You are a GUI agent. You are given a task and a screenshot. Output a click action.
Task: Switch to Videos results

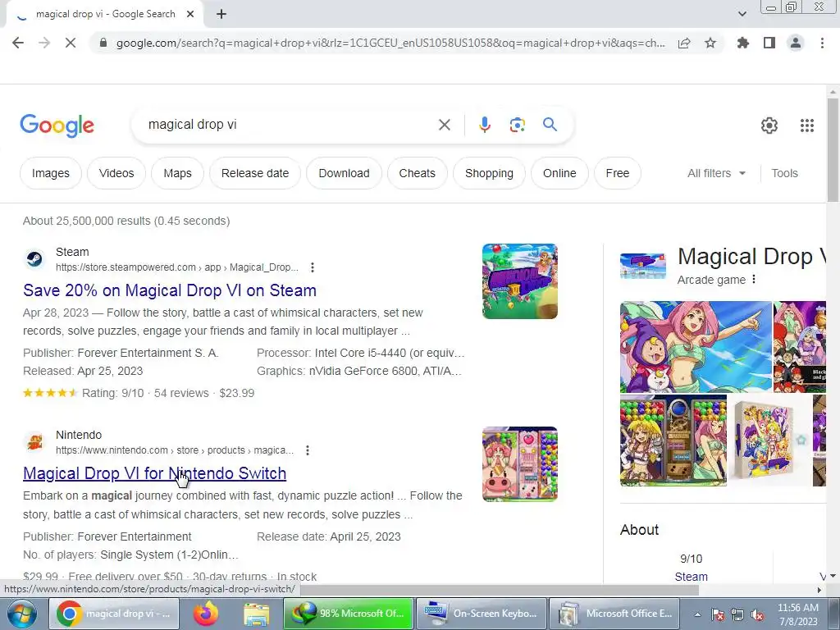tap(116, 173)
